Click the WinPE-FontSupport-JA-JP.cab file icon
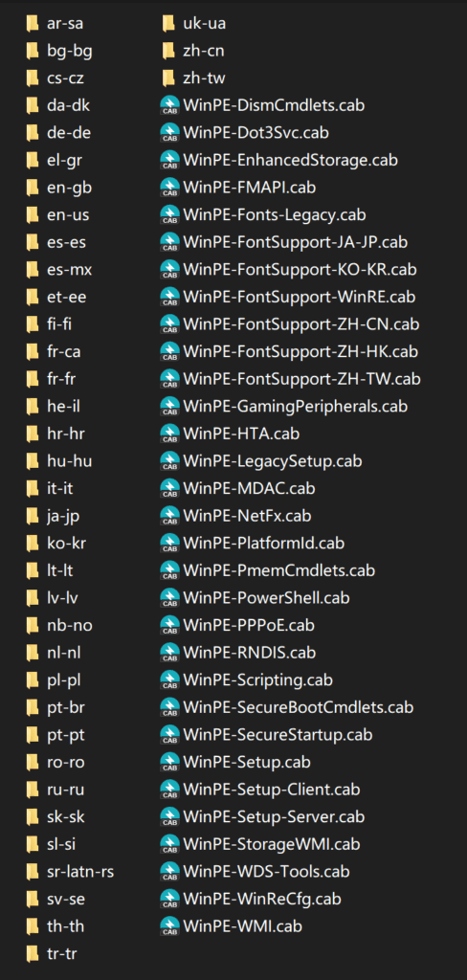 click(x=169, y=242)
